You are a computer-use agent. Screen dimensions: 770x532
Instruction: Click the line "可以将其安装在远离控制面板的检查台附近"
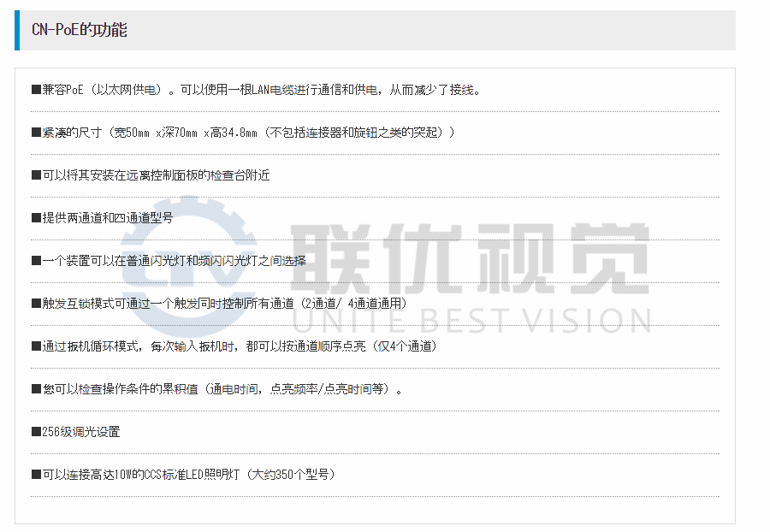(x=156, y=175)
